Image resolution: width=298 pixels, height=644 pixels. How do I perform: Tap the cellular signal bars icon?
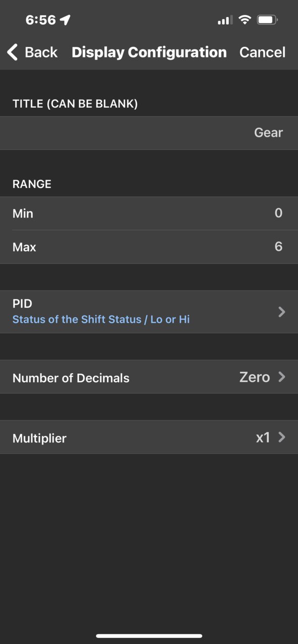click(225, 20)
